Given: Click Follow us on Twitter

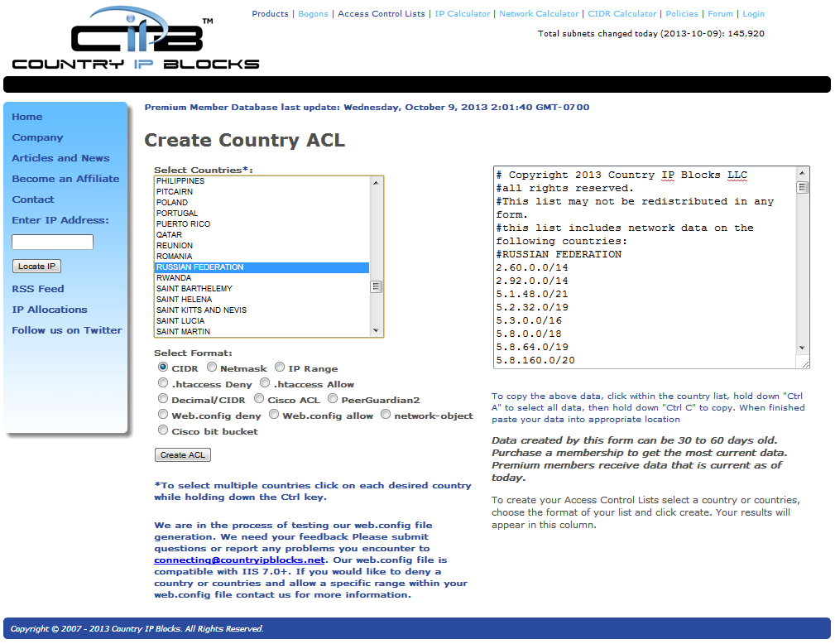Looking at the screenshot, I should click(67, 330).
